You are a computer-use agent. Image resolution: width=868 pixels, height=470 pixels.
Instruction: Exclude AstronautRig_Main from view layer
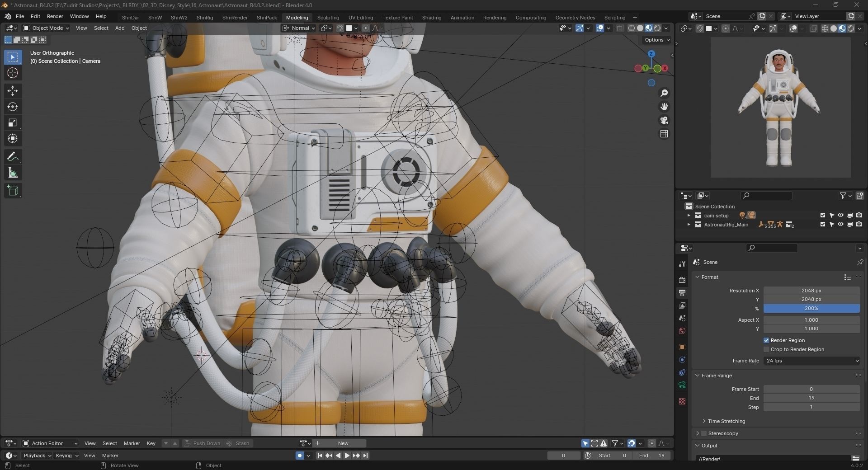point(823,225)
